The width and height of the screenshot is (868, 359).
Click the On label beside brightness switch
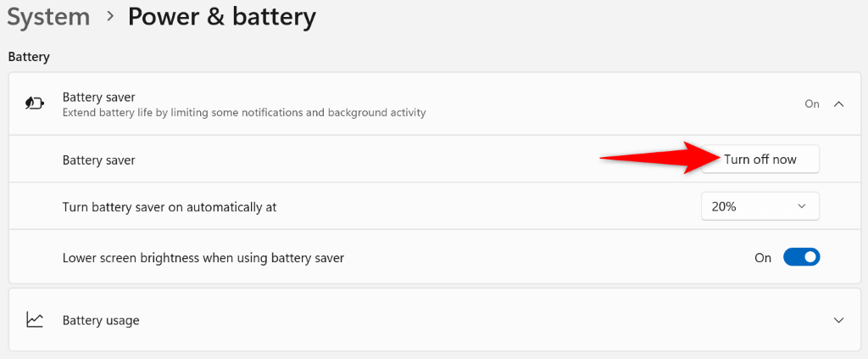[763, 257]
